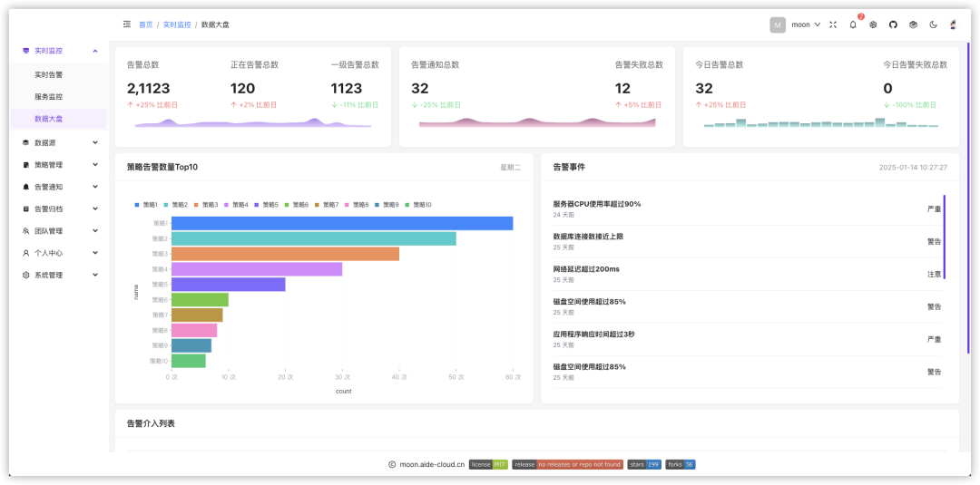The image size is (980, 485).
Task: Click the license MIT badge
Action: [488, 464]
